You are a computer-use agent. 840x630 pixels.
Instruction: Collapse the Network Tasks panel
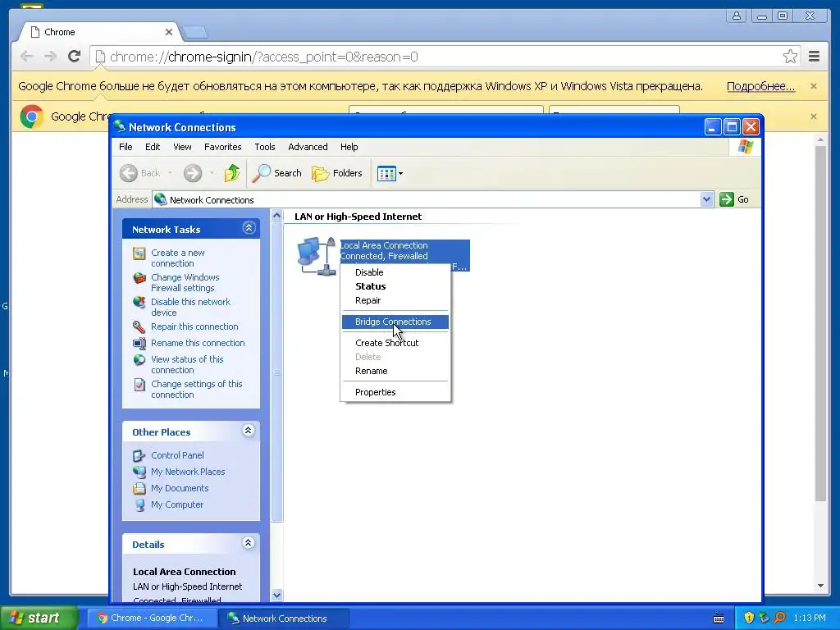249,228
